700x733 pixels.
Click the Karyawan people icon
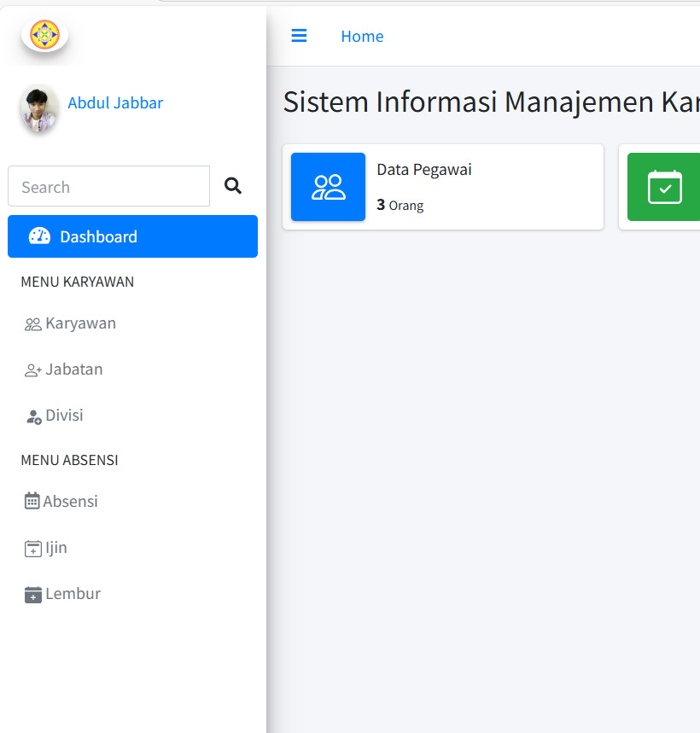point(33,324)
